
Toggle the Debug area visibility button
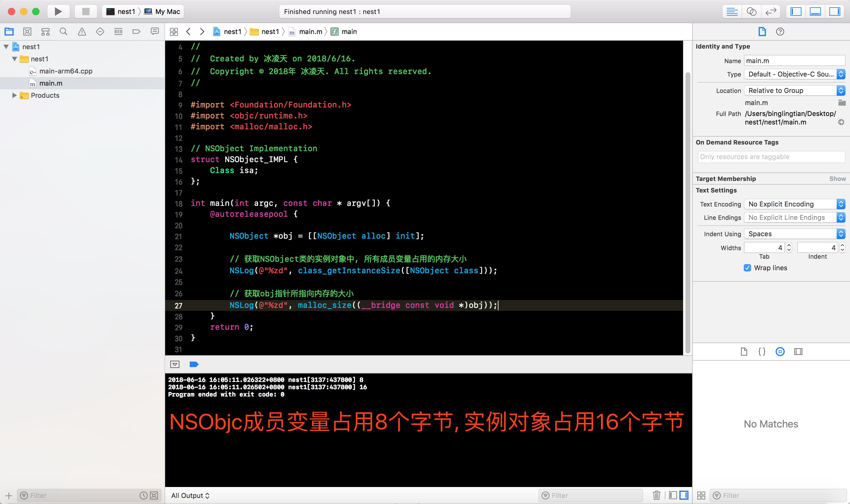pyautogui.click(x=815, y=12)
